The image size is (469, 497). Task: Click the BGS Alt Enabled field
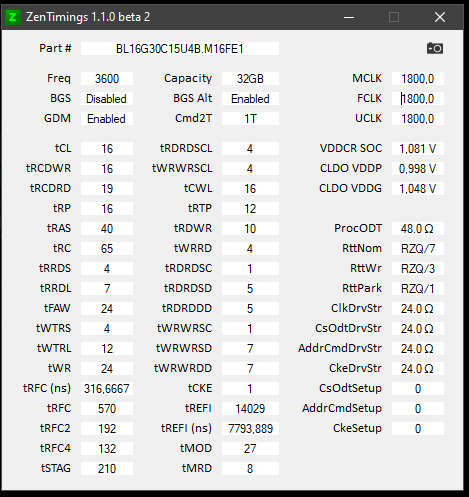250,99
